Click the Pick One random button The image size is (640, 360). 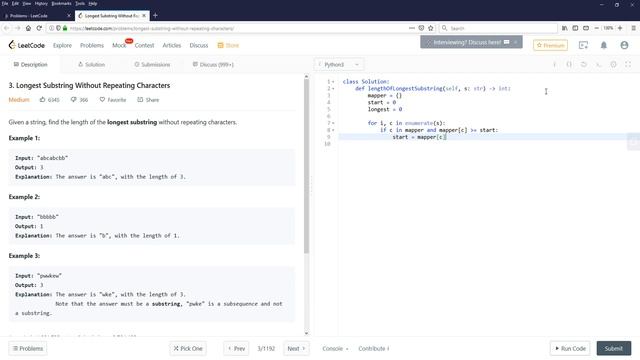tap(188, 348)
